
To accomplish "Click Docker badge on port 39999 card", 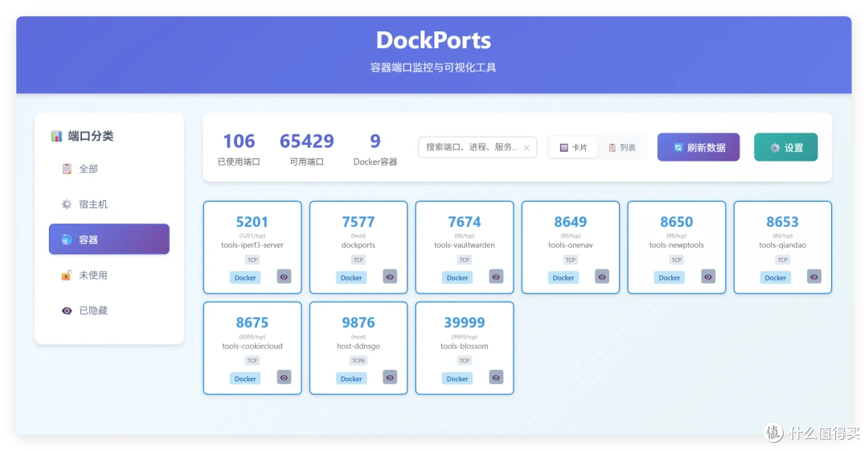I will (x=457, y=379).
